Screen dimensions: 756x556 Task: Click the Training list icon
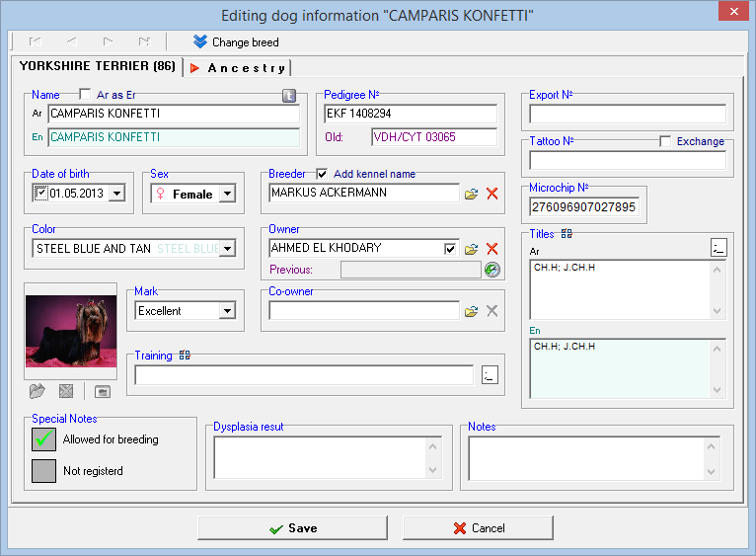click(185, 356)
